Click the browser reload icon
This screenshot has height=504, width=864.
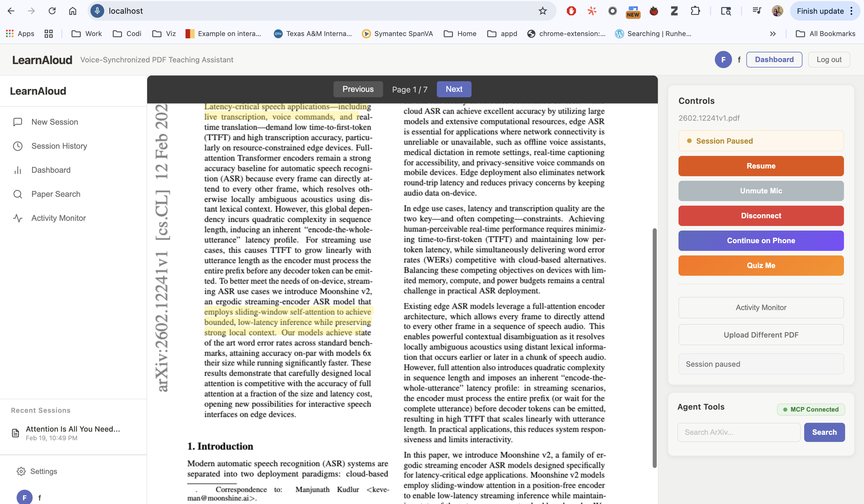52,11
